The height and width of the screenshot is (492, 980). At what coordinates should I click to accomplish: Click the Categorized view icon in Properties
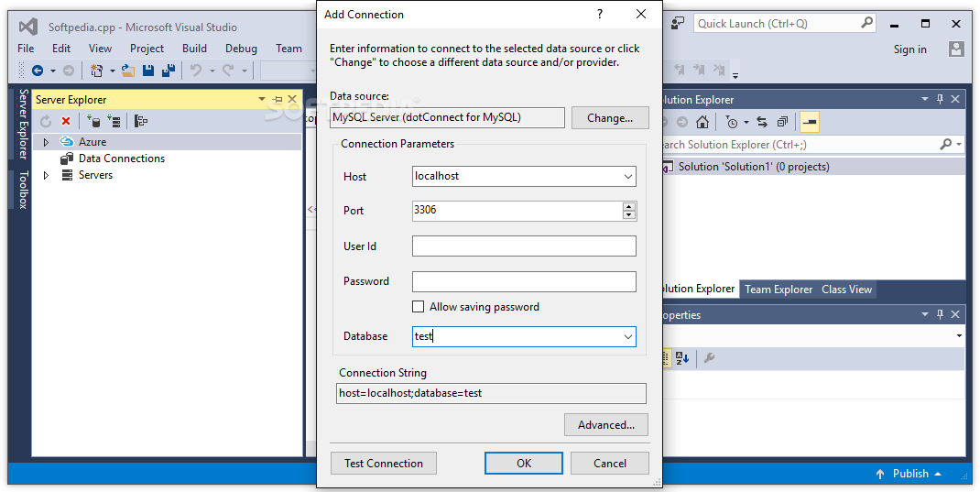pyautogui.click(x=665, y=358)
